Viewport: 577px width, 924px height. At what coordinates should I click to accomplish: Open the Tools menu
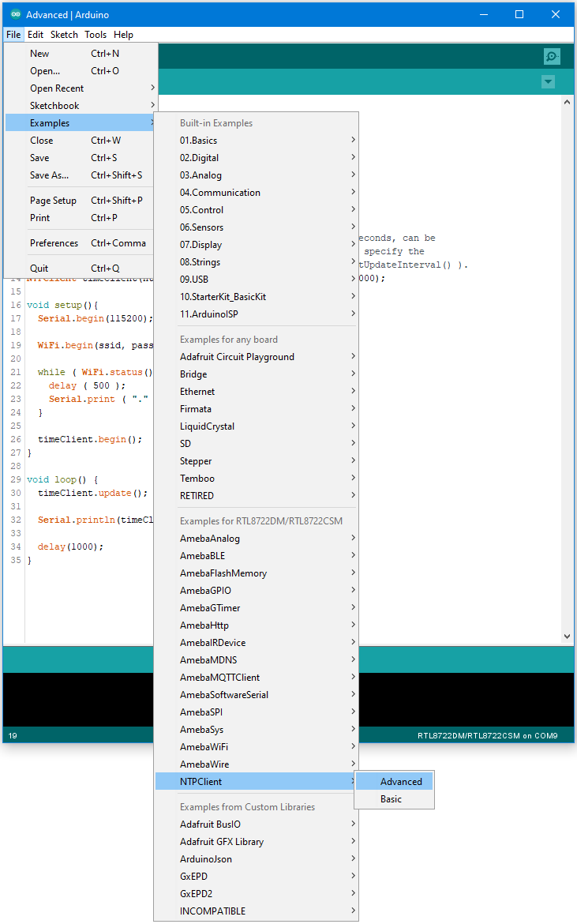(96, 35)
